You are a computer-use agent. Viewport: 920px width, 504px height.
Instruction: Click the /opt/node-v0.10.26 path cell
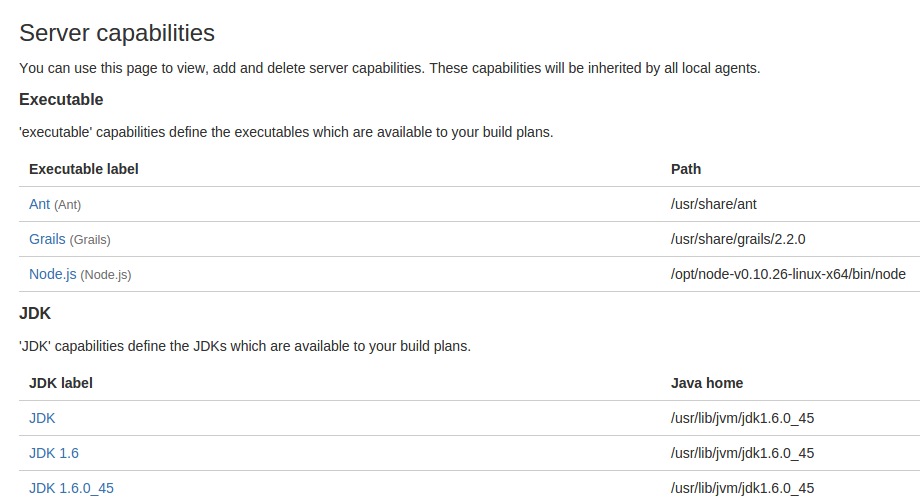(x=789, y=274)
